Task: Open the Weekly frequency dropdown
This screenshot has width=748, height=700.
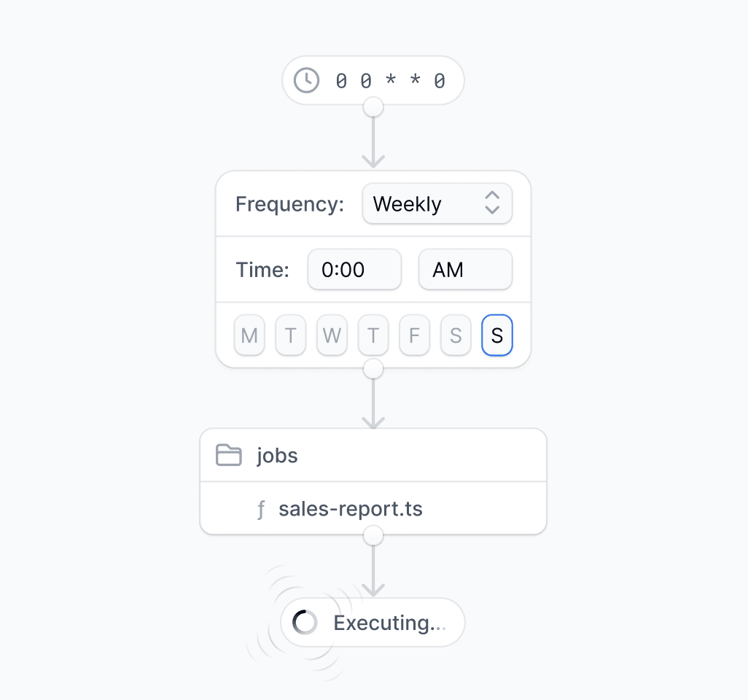Action: (437, 203)
